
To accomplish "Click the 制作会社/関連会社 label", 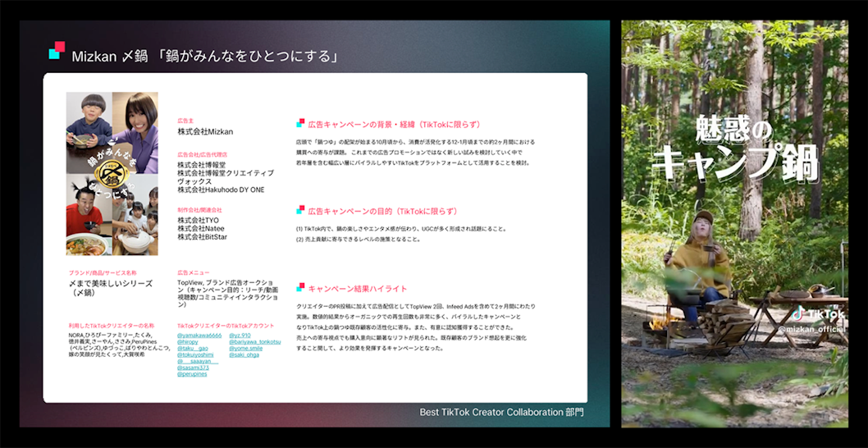I will [x=199, y=210].
